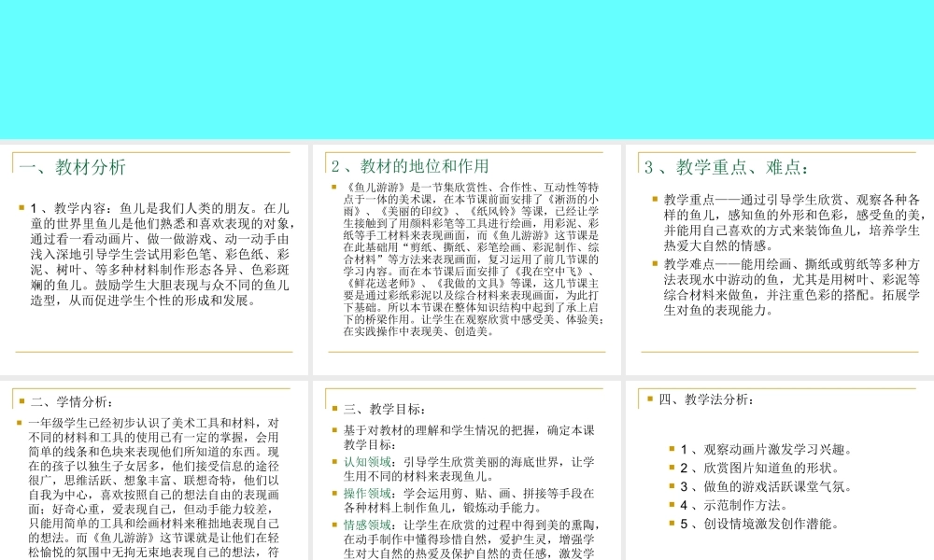This screenshot has width=934, height=560.
Task: Select the '1、教学内容' bullet paragraph
Action: tap(161, 254)
